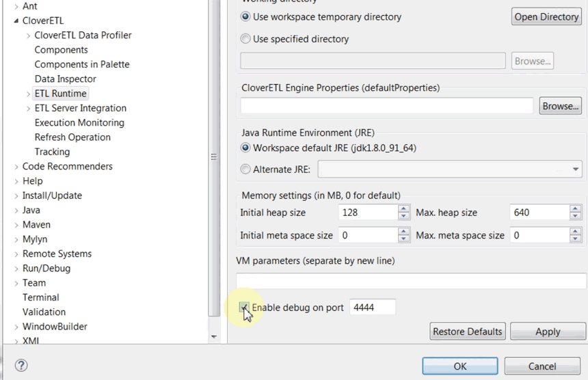Viewport: 588px width, 380px height.
Task: Expand CloverETL Data Profiler node
Action: [28, 36]
